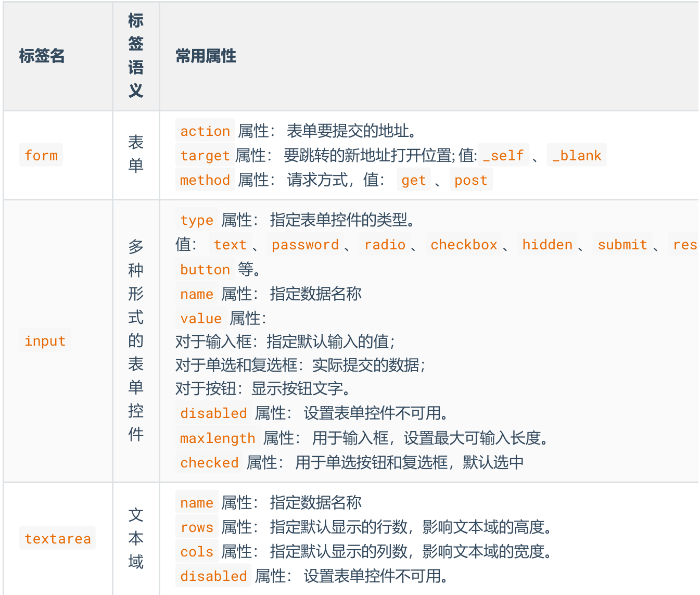
Task: Select the 'get' request method value
Action: coord(414,180)
